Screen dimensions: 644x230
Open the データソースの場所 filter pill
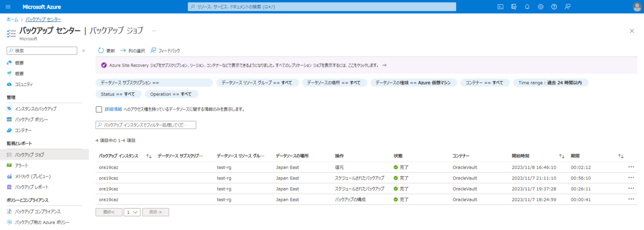point(335,83)
